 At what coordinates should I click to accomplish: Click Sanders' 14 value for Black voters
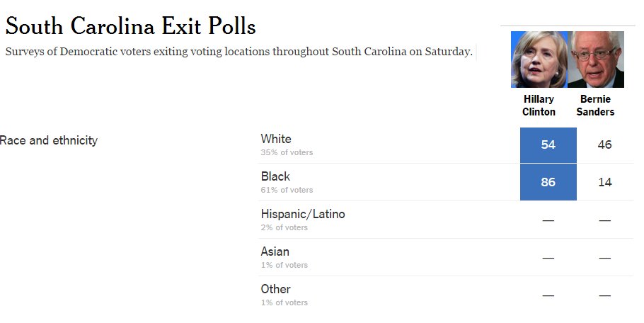[604, 182]
